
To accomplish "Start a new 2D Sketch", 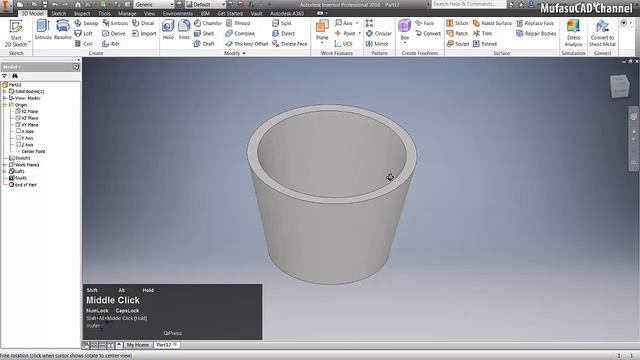I will click(x=16, y=33).
